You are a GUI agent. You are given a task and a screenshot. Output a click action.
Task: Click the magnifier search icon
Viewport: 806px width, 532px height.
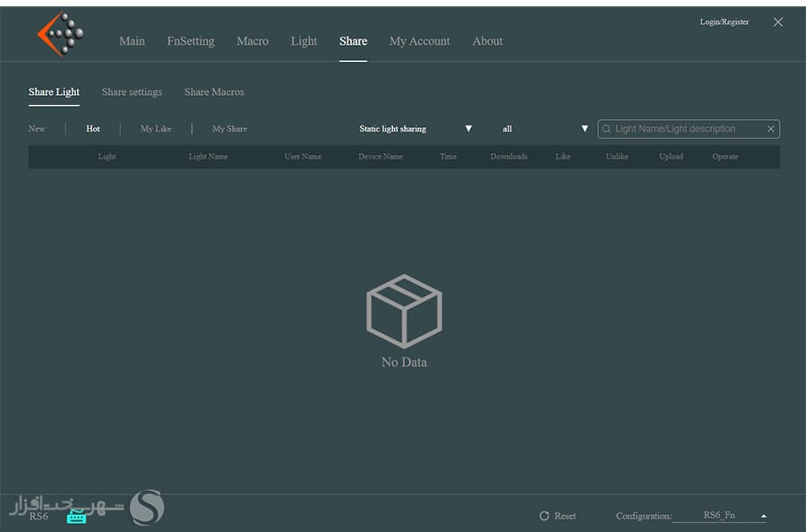(x=607, y=129)
